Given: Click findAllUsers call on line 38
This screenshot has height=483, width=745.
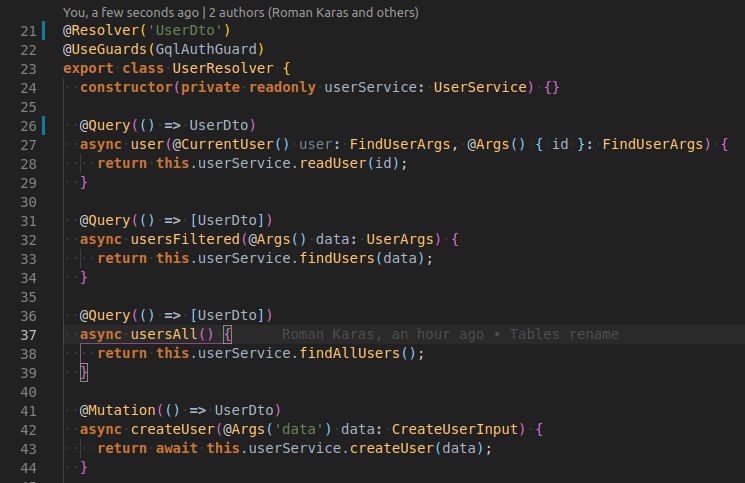Looking at the screenshot, I should (x=350, y=353).
